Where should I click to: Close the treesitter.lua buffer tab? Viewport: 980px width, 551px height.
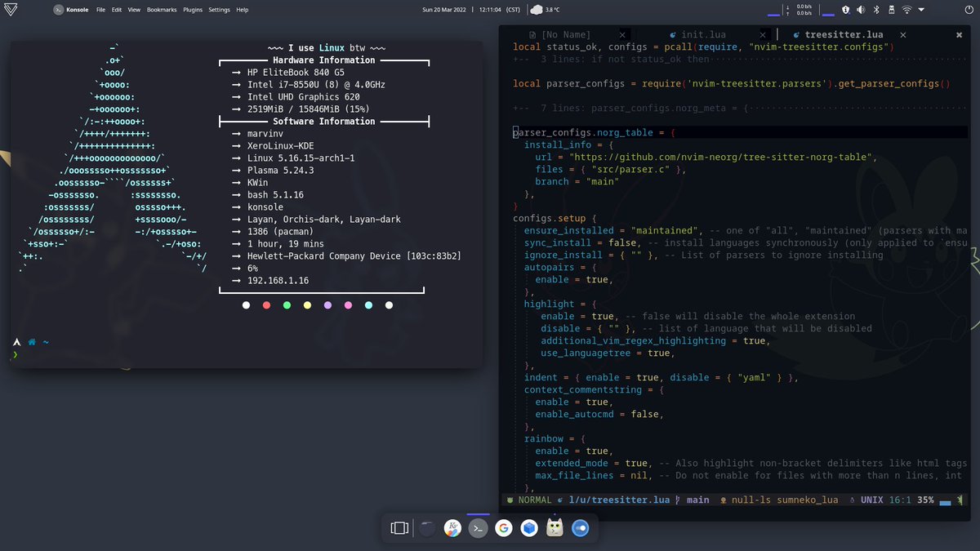click(x=902, y=35)
